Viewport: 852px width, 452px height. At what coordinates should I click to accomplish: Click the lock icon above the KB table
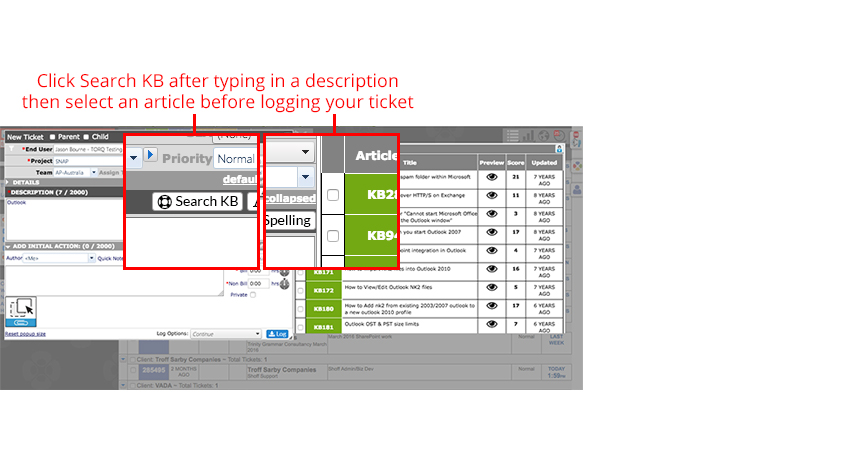tap(559, 149)
